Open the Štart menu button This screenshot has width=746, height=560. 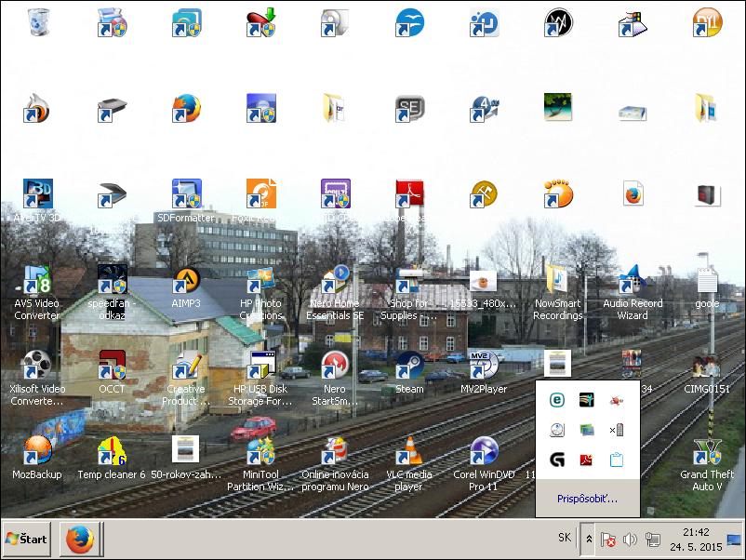click(x=27, y=539)
